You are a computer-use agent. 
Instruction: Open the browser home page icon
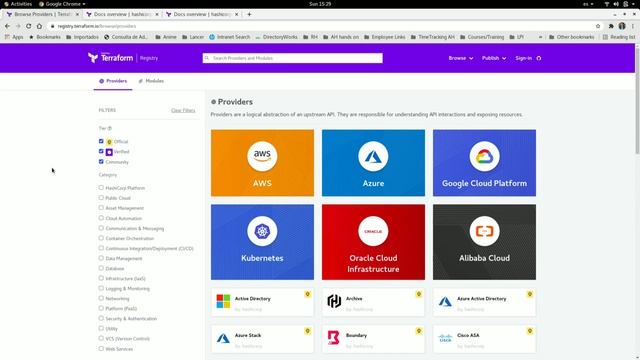pyautogui.click(x=39, y=26)
